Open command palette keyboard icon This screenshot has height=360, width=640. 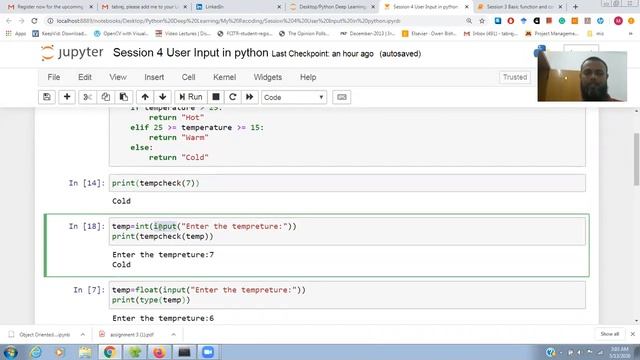click(x=342, y=97)
